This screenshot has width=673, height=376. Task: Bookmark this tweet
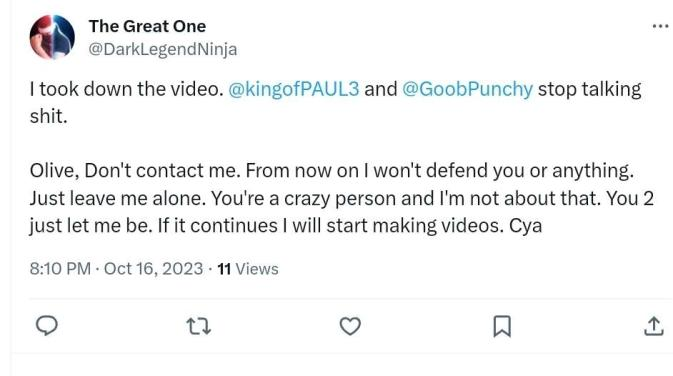pyautogui.click(x=502, y=326)
